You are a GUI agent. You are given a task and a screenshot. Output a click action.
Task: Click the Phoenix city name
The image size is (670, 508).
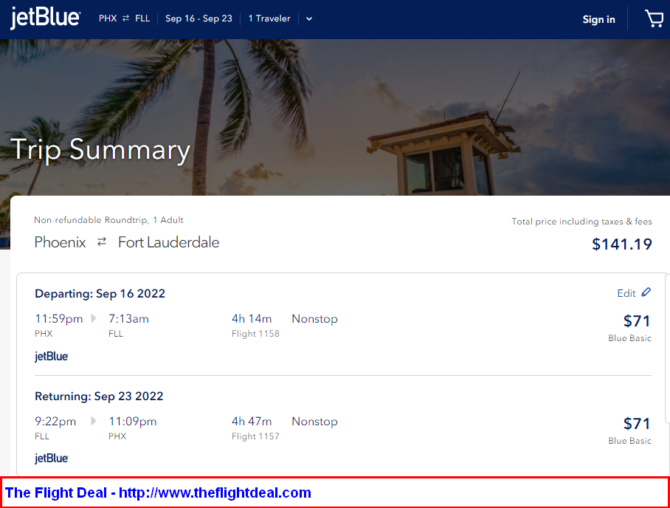click(60, 242)
